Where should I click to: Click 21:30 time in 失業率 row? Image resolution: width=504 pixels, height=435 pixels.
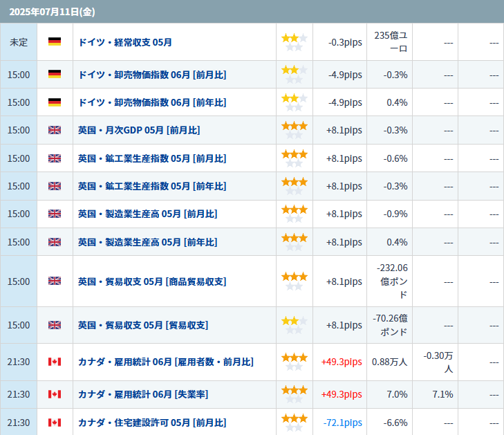point(19,394)
